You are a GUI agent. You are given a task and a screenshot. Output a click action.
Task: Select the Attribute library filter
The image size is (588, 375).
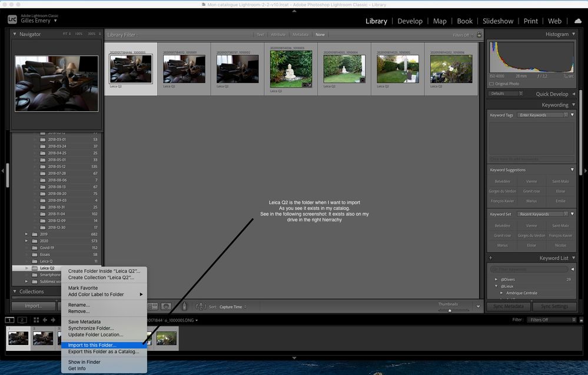278,35
